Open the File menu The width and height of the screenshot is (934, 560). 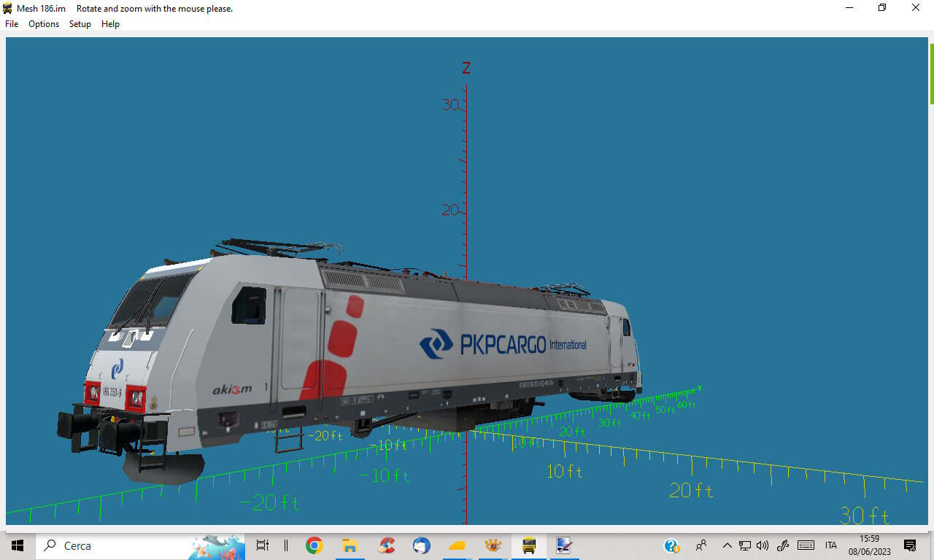(12, 24)
